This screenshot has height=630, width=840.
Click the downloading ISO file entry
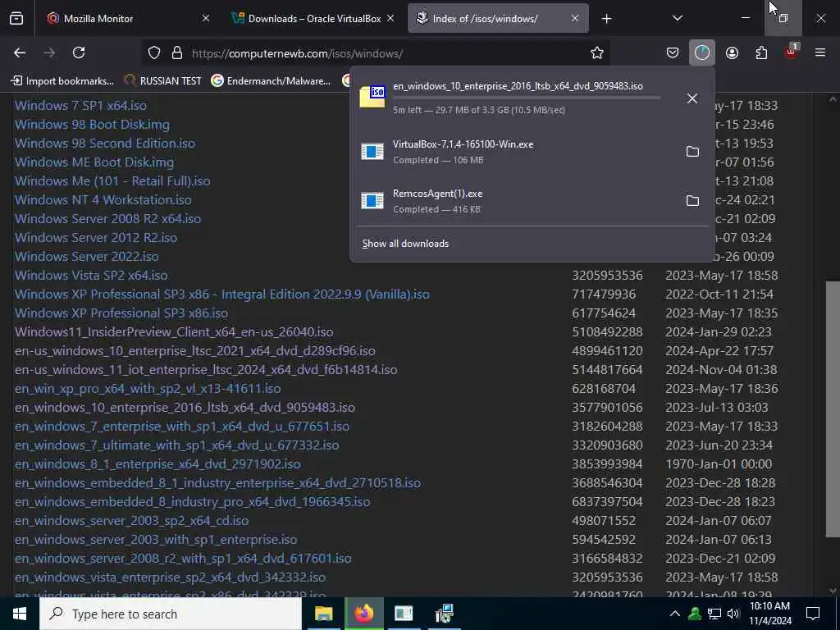point(515,98)
